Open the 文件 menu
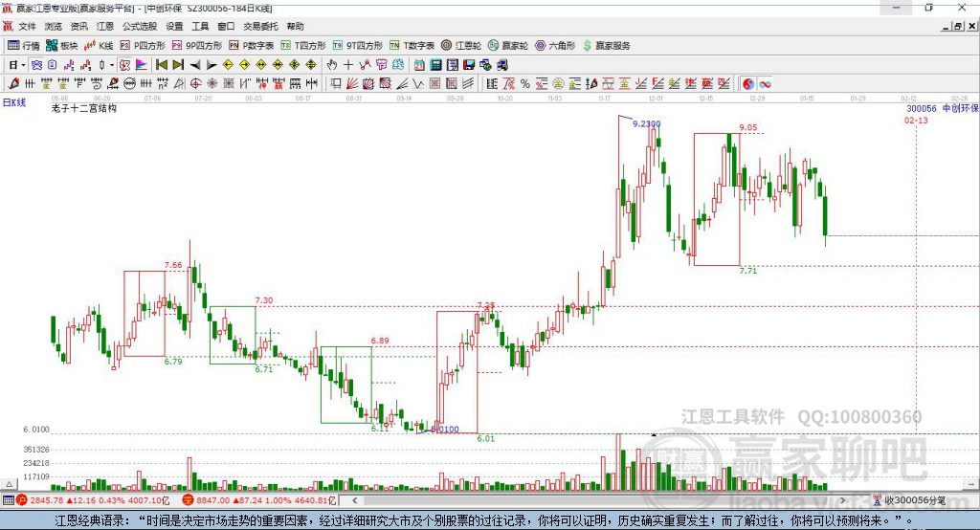 pyautogui.click(x=27, y=26)
